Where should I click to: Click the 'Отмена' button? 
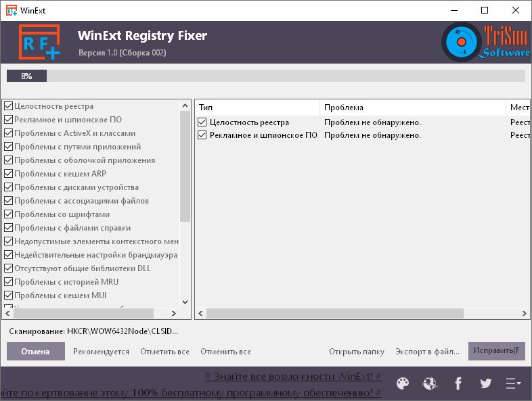(x=36, y=351)
